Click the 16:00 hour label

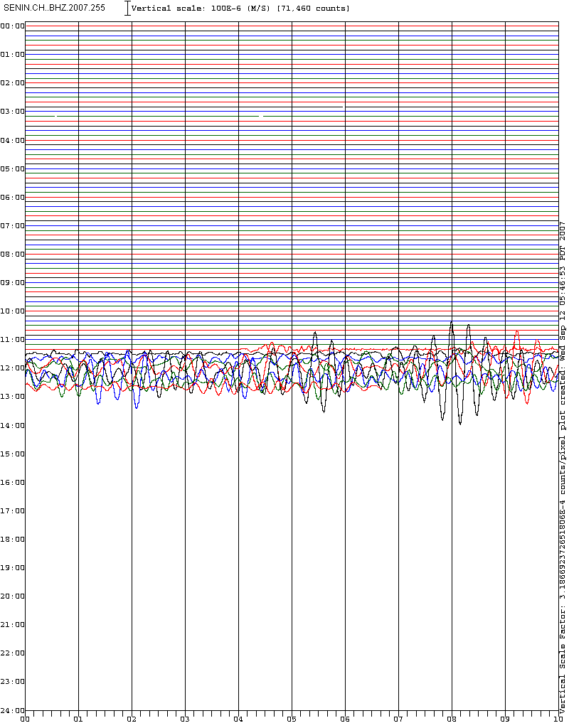(12, 483)
